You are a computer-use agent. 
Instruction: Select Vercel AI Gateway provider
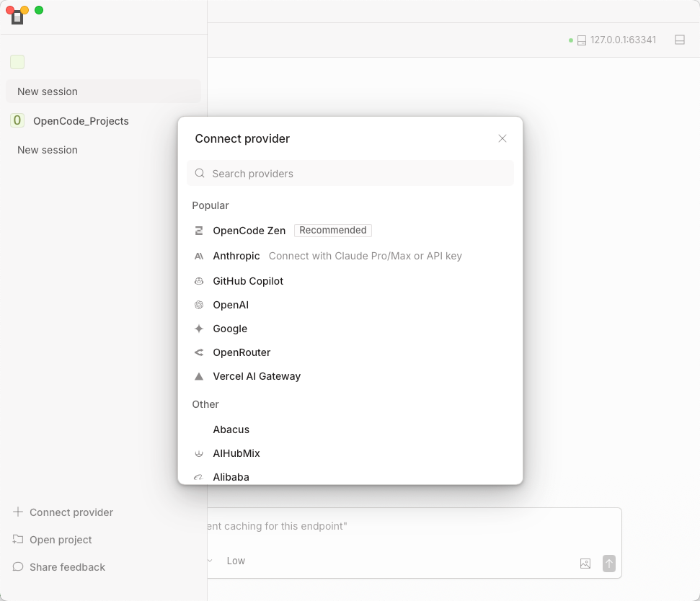coord(257,376)
